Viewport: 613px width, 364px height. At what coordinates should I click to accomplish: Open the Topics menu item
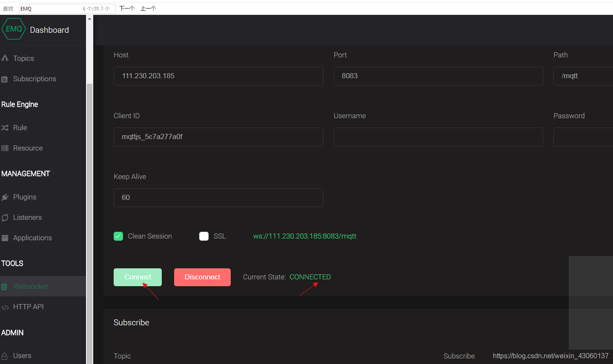pos(23,58)
